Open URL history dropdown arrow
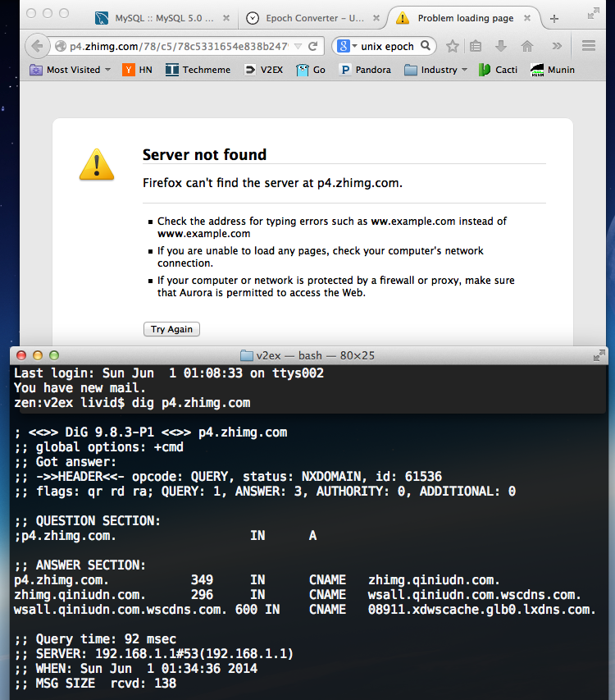Viewport: 615px width, 700px height. (298, 46)
